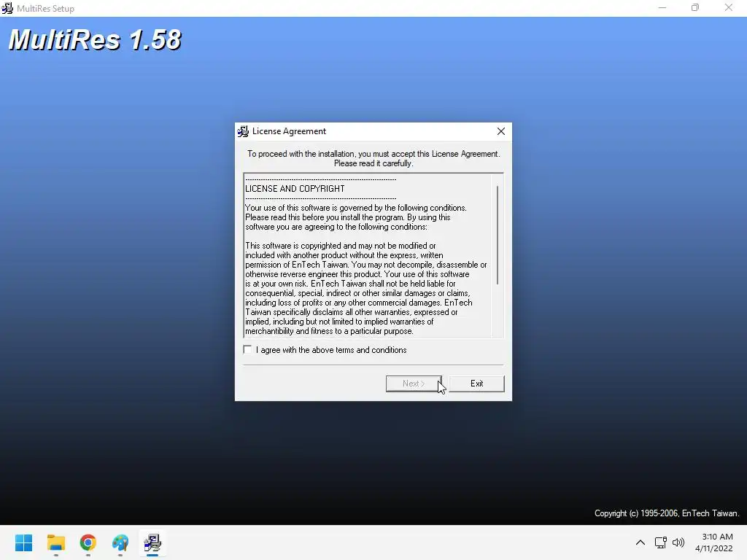
Task: Restore the MultiRes Setup window size
Action: point(695,8)
